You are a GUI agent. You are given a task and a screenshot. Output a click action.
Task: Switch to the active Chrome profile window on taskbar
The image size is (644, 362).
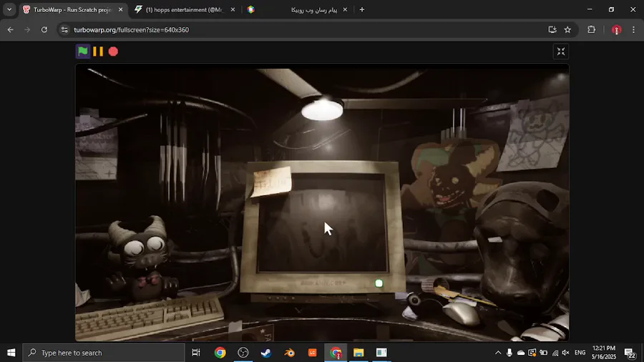(336, 353)
